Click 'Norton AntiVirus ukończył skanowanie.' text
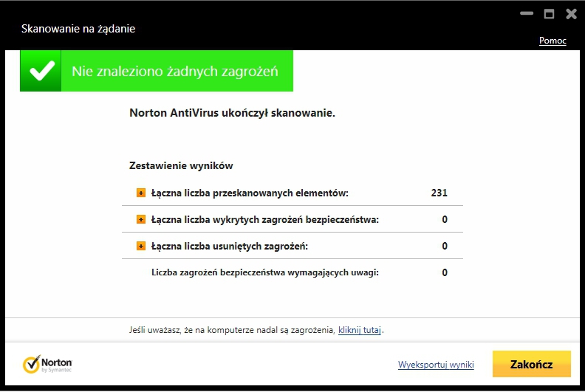 coord(232,113)
